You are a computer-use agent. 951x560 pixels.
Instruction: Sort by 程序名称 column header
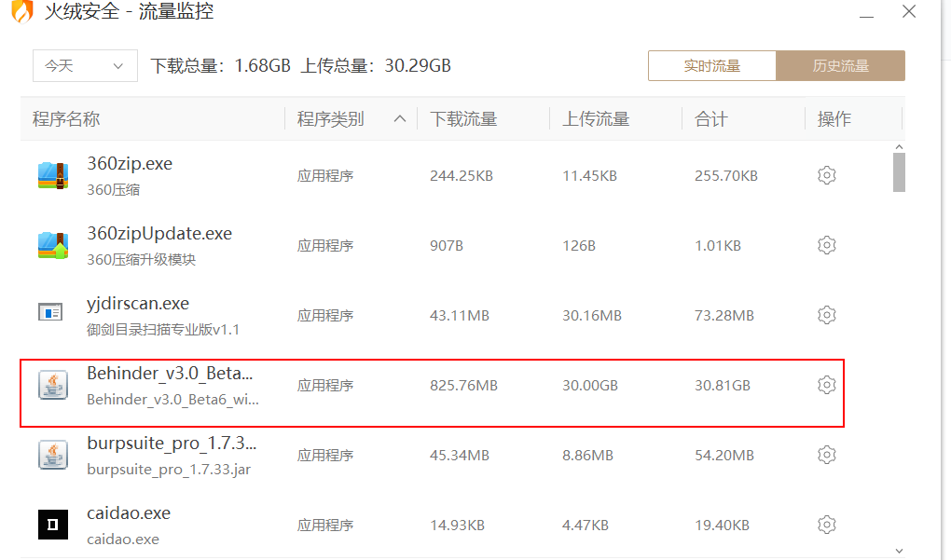pos(66,118)
